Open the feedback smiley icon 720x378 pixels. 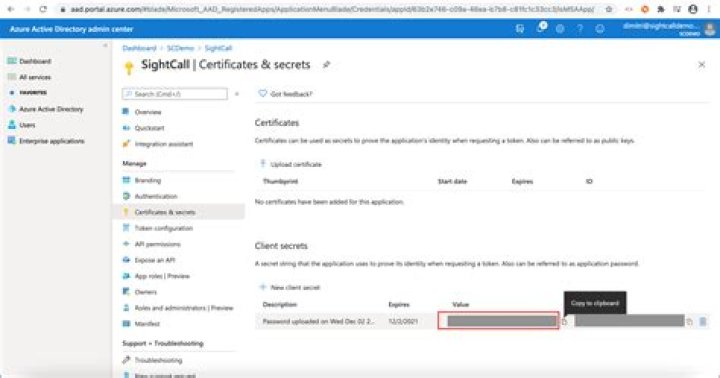600,29
